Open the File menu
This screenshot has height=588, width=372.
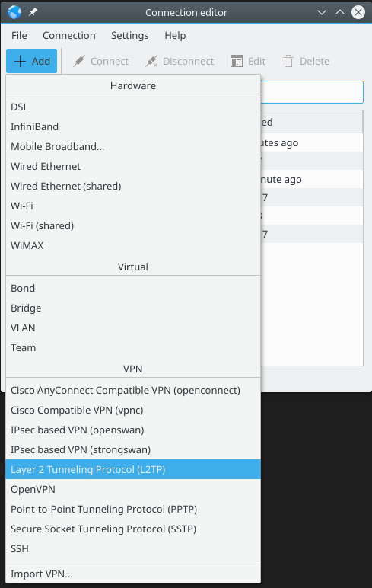pyautogui.click(x=19, y=35)
